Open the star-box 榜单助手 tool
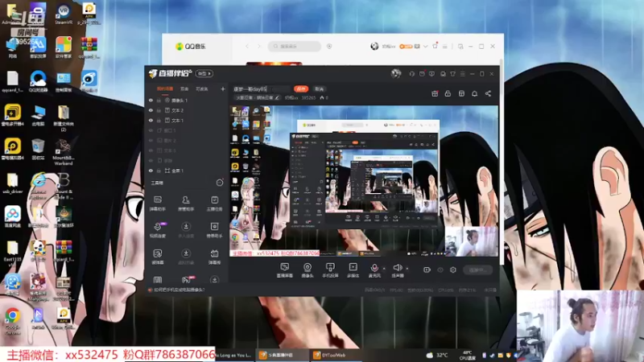The image size is (644, 362). 214,230
